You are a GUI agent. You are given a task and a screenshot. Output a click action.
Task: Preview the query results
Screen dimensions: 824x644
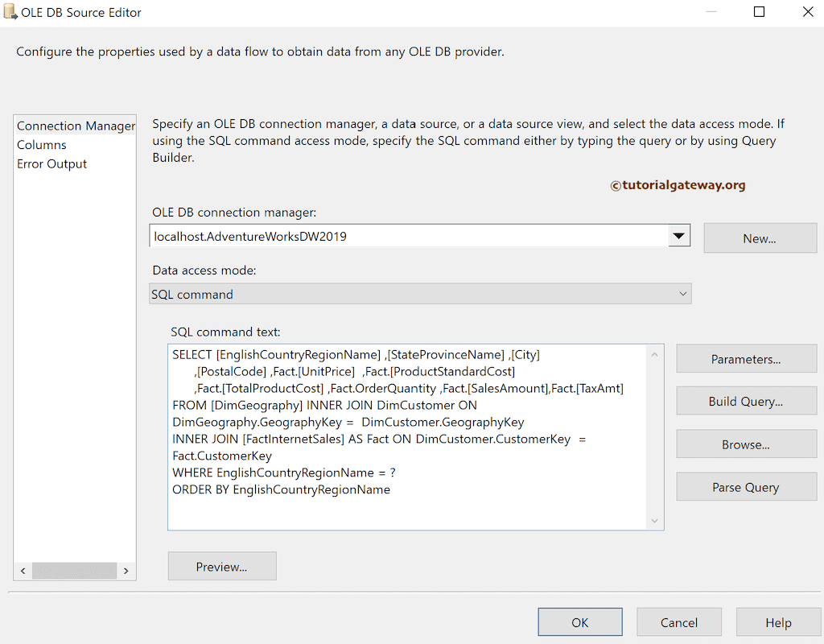click(221, 566)
